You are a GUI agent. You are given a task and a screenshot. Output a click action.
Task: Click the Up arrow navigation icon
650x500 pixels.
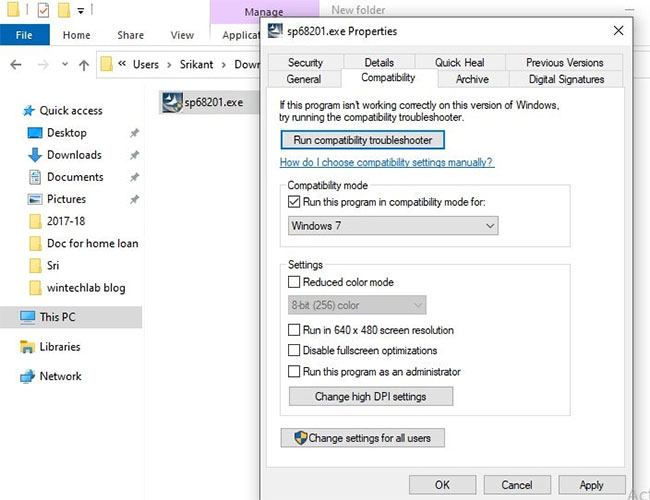83,65
